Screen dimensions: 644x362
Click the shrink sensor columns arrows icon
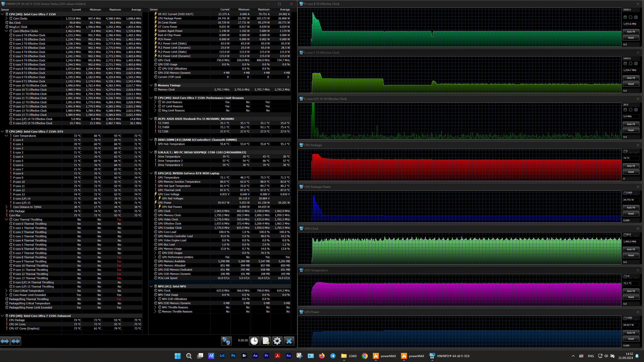[x=16, y=341]
